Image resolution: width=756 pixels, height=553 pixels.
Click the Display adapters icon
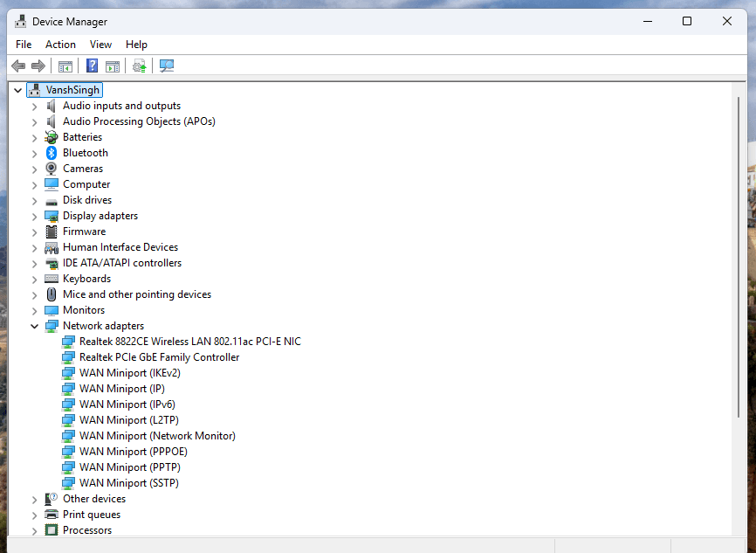coord(52,216)
